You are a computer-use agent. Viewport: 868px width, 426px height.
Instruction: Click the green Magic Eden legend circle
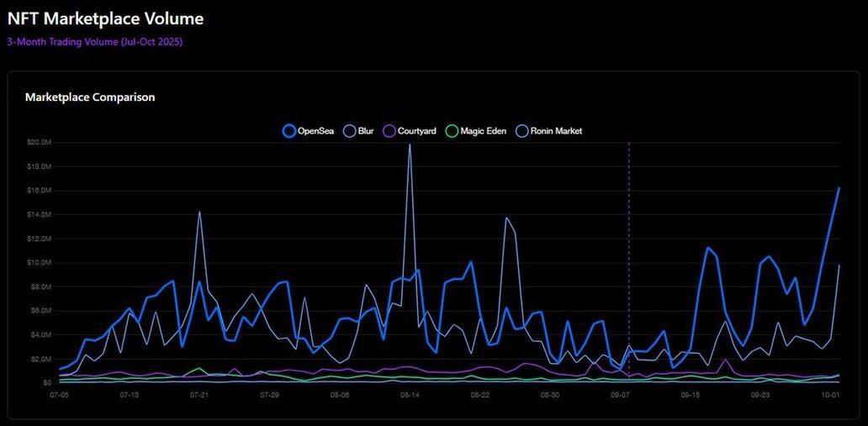coord(452,131)
